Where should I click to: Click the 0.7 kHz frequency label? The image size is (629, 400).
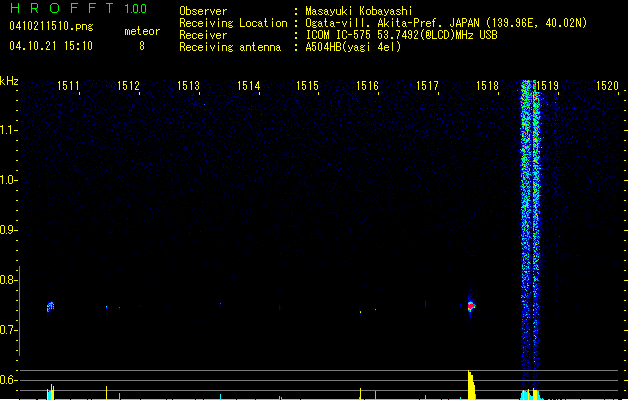pyautogui.click(x=8, y=330)
